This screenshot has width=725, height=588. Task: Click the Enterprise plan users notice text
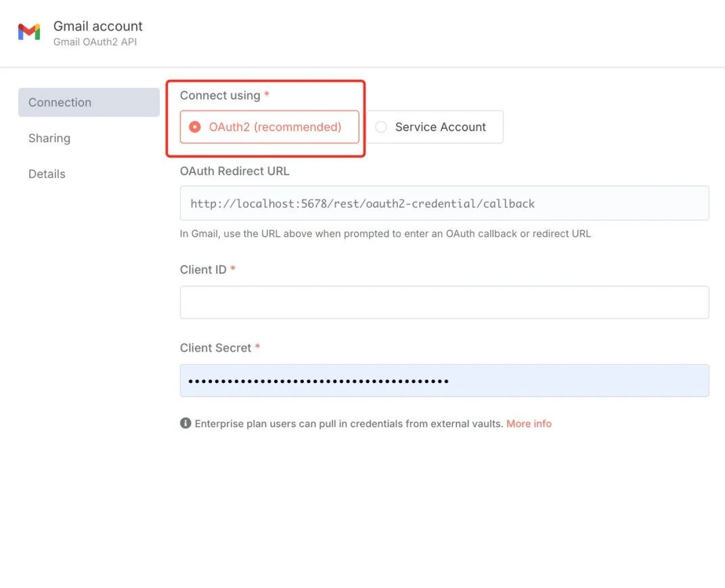pyautogui.click(x=349, y=424)
